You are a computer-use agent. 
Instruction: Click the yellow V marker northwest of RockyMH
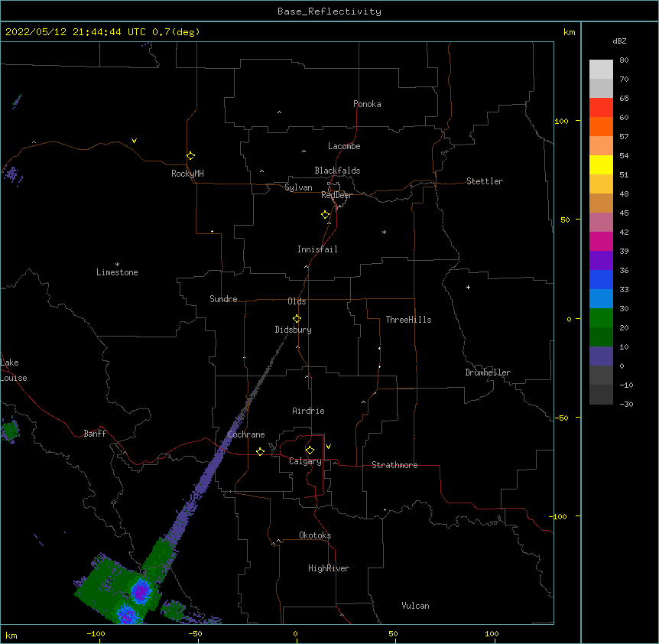(x=134, y=141)
